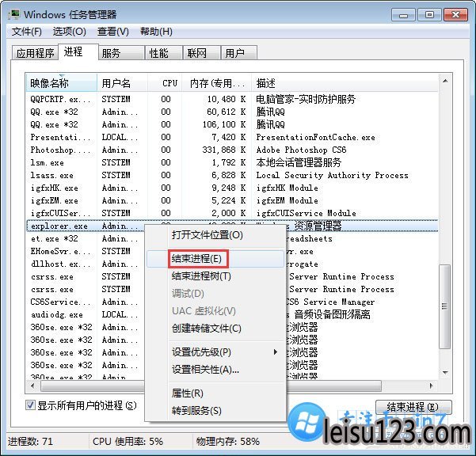476x456 pixels.
Task: Click the Local Security Authority Process description
Action: click(x=332, y=175)
